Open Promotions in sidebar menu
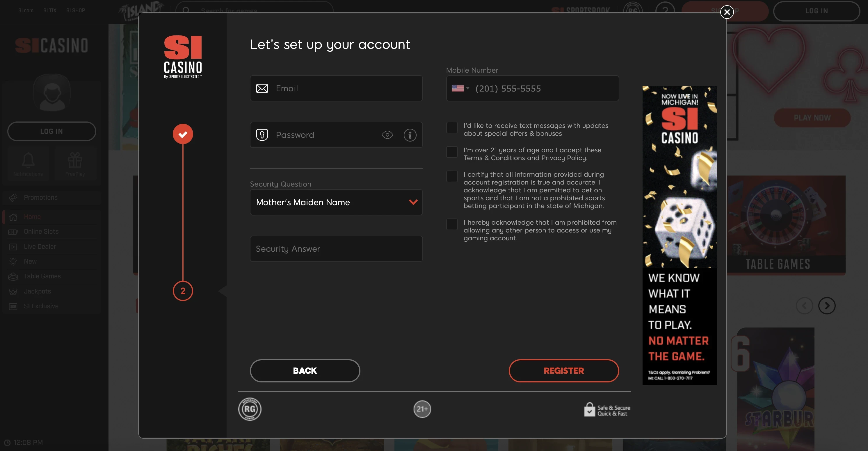868x451 pixels. (51, 198)
